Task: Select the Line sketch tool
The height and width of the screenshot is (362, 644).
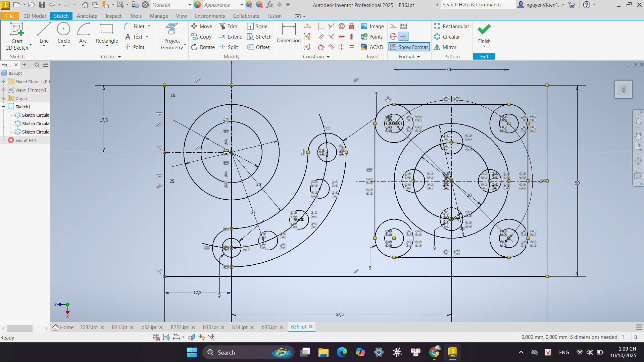Action: point(44,33)
